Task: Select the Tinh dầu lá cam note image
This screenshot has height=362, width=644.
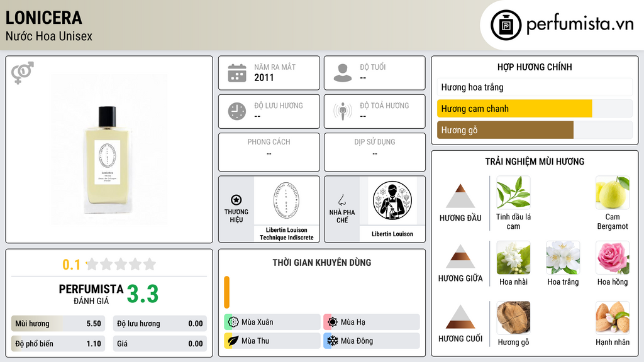Action: [x=513, y=192]
